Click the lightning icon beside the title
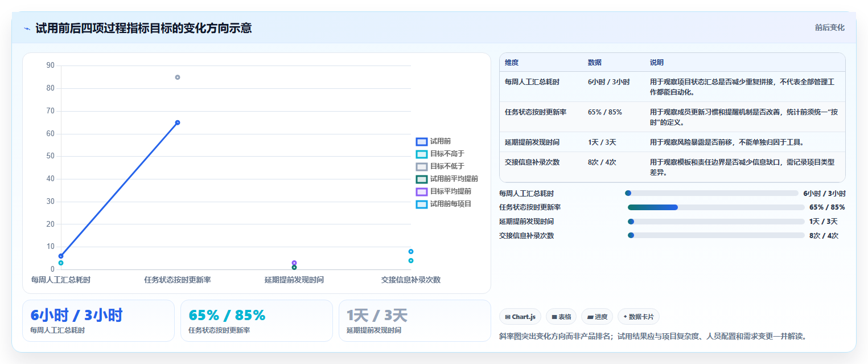Viewport: 868px width, 364px height. pyautogui.click(x=27, y=28)
